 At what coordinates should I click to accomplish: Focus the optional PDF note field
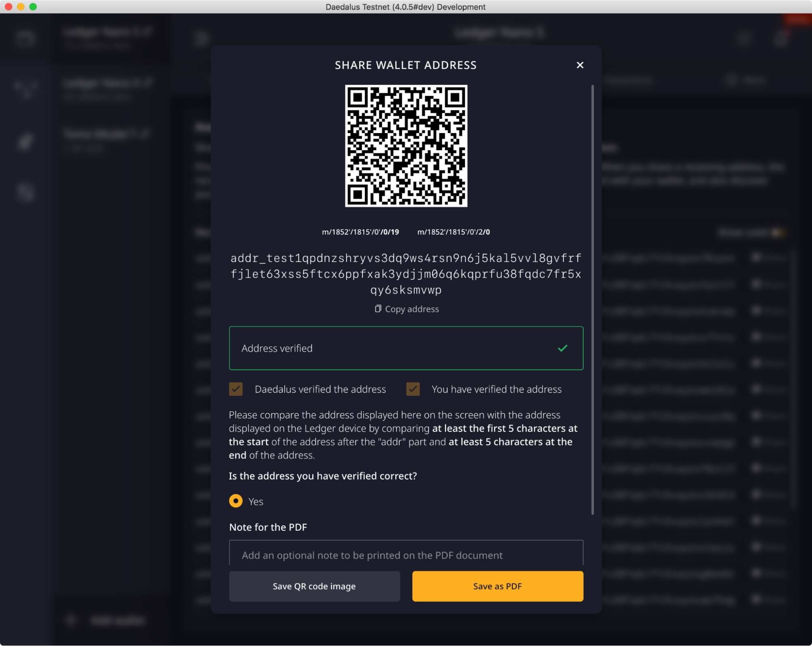[x=406, y=553]
